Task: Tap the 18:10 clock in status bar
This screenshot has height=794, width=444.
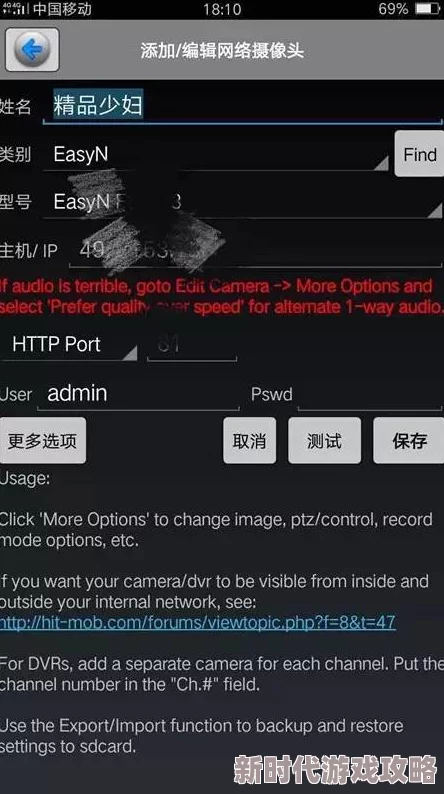Action: point(222,9)
